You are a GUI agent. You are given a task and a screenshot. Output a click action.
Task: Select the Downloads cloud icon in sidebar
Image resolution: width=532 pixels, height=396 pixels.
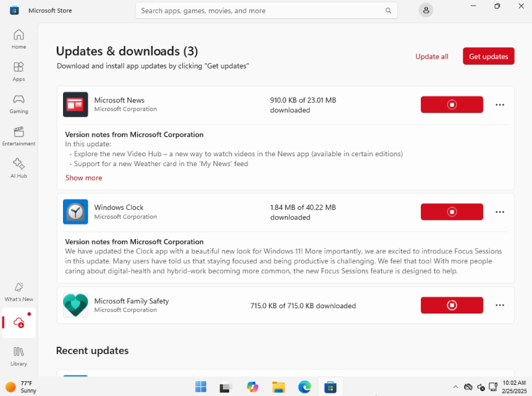[19, 322]
